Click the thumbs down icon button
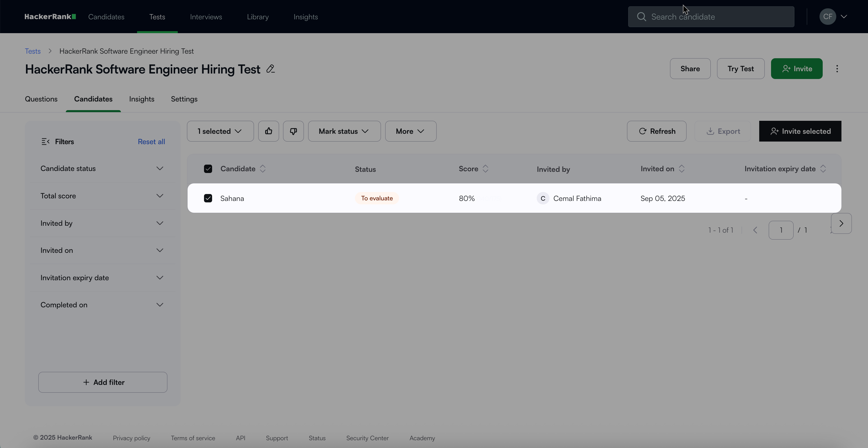The height and width of the screenshot is (448, 868). 293,131
